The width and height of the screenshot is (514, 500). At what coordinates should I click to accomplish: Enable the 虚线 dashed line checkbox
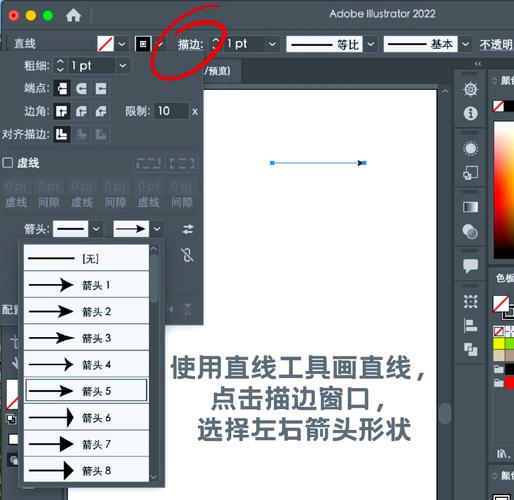point(8,163)
